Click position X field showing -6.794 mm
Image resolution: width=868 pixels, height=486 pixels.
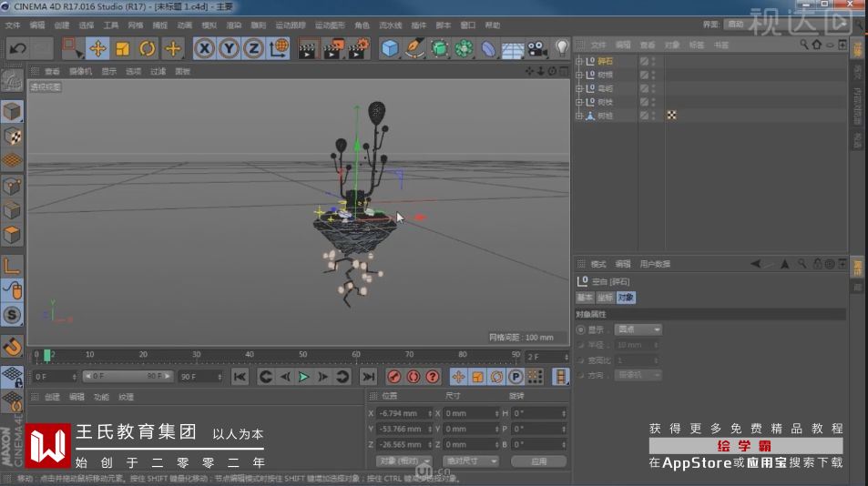[403, 413]
